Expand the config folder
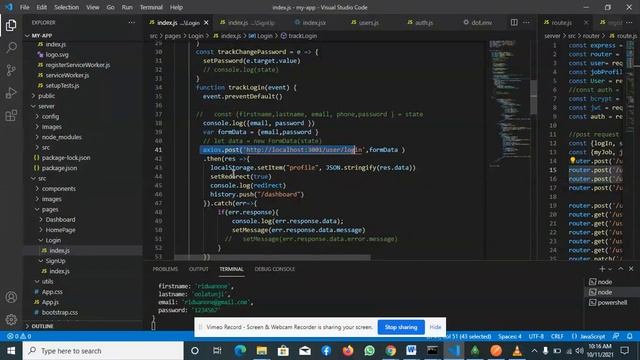The height and width of the screenshot is (360, 640). (83, 116)
